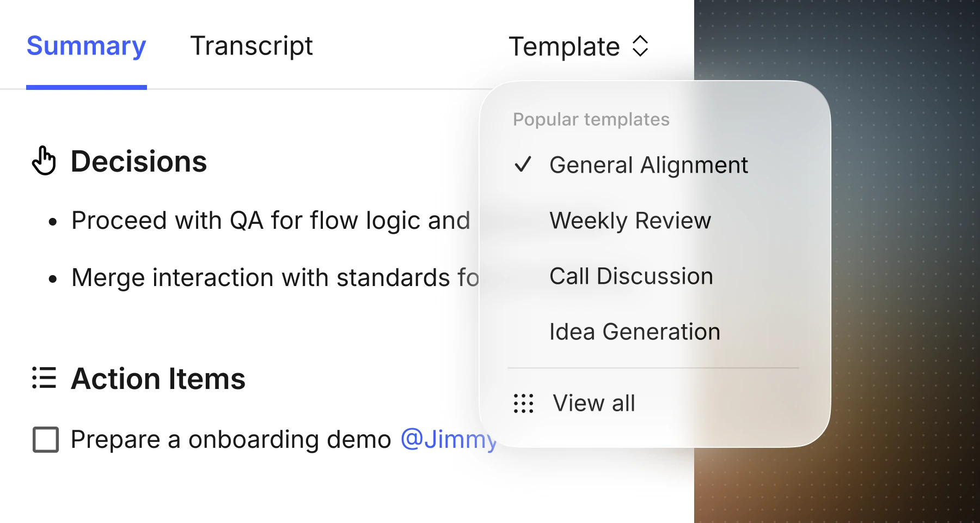
Task: Check the Prepare a onboarding demo checkbox
Action: 46,440
